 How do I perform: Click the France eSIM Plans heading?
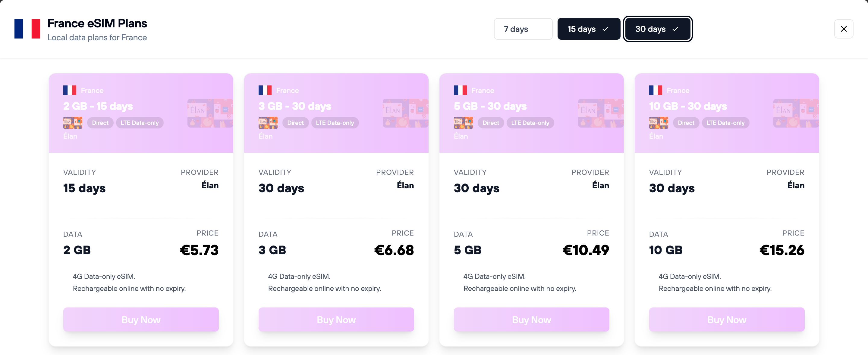click(97, 23)
